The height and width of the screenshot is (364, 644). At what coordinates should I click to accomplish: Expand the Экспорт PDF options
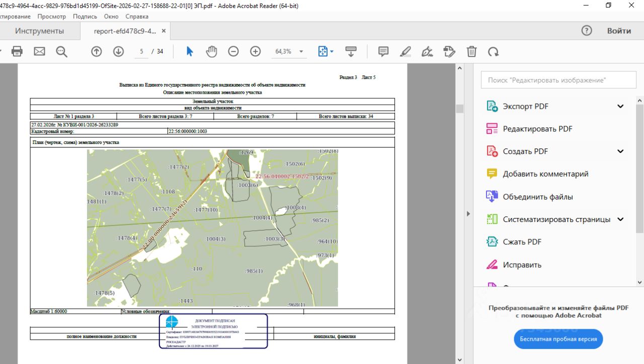(x=620, y=106)
